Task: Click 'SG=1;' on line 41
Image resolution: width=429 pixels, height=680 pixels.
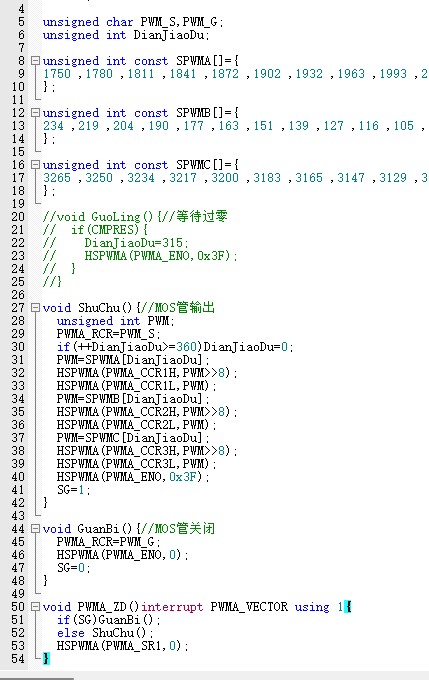Action: pos(73,490)
